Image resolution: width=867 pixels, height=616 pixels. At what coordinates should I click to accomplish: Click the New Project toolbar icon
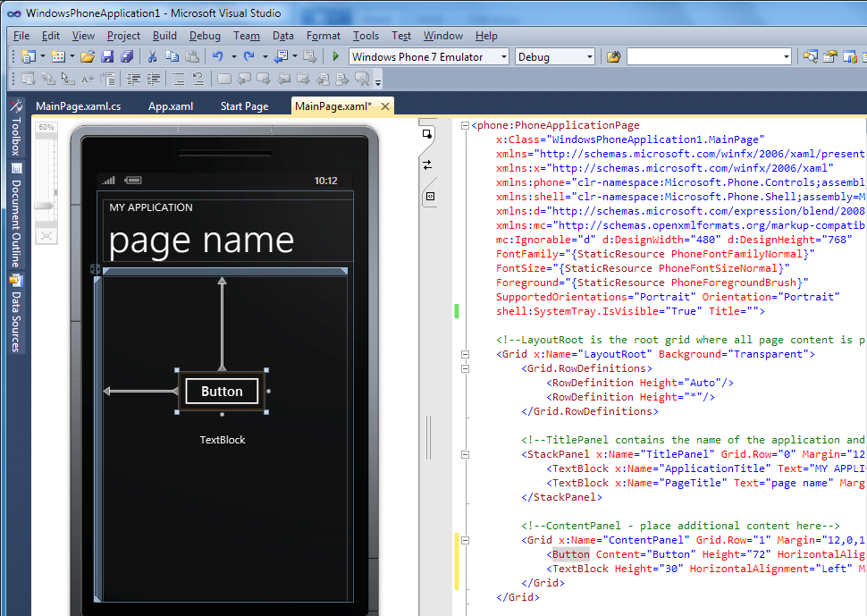point(28,56)
